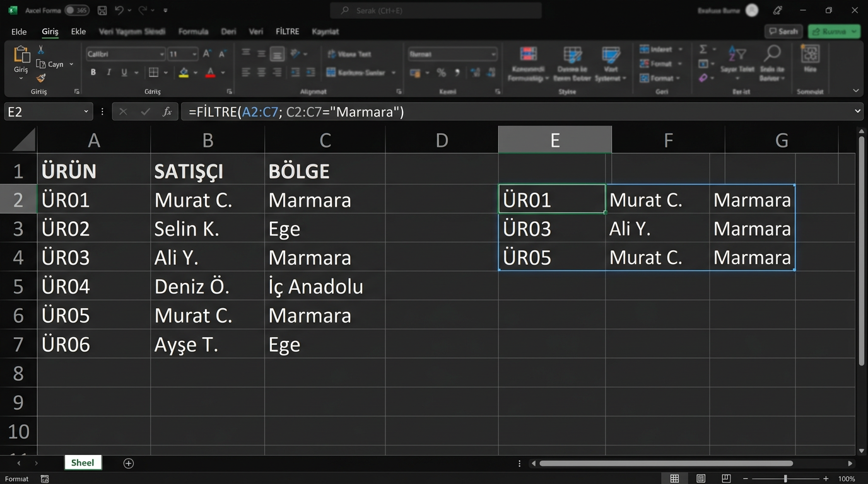The height and width of the screenshot is (484, 868).
Task: Toggle the AutoSave switch
Action: [76, 11]
